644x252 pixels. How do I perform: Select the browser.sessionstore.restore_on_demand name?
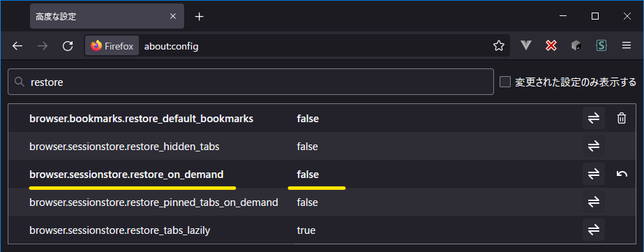tap(126, 175)
